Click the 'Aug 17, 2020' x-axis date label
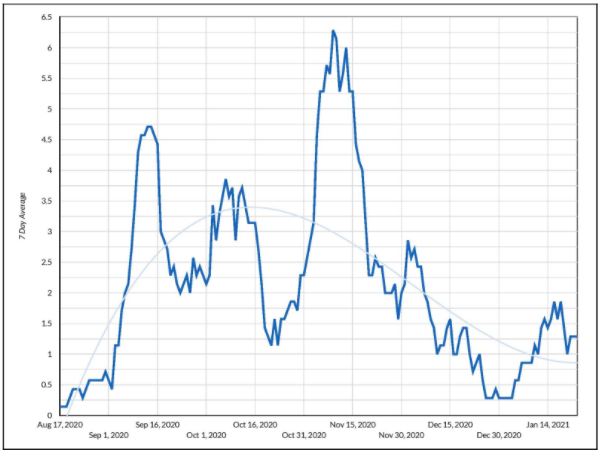 60,425
